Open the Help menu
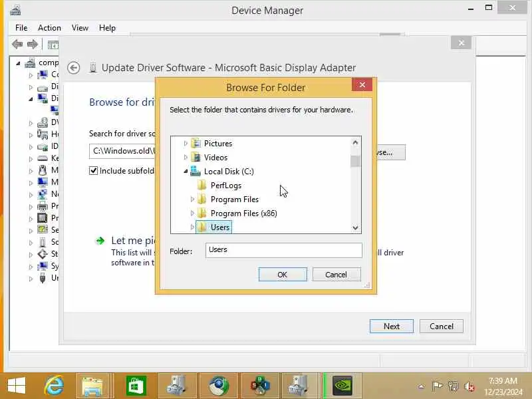 tap(107, 28)
